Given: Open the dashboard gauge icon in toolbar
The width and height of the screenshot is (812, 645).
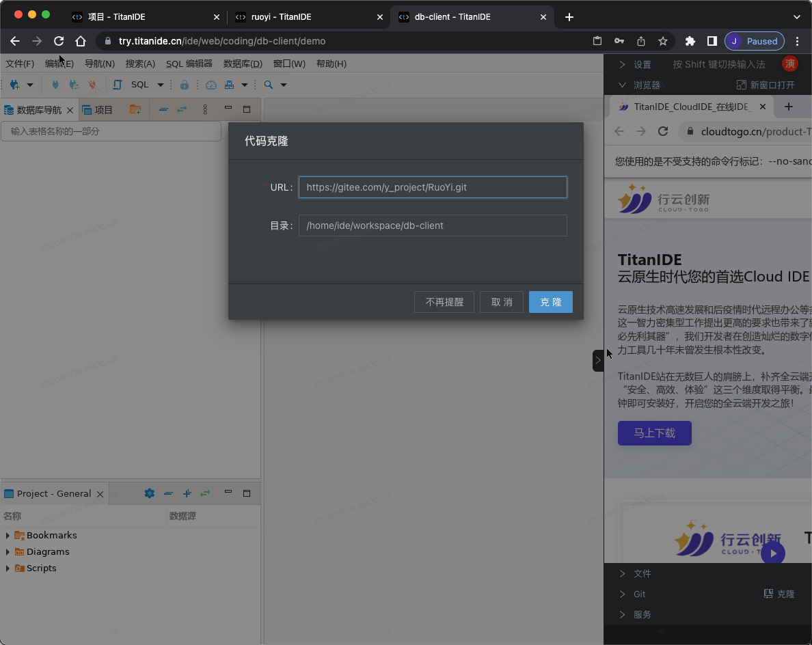Looking at the screenshot, I should pyautogui.click(x=211, y=85).
